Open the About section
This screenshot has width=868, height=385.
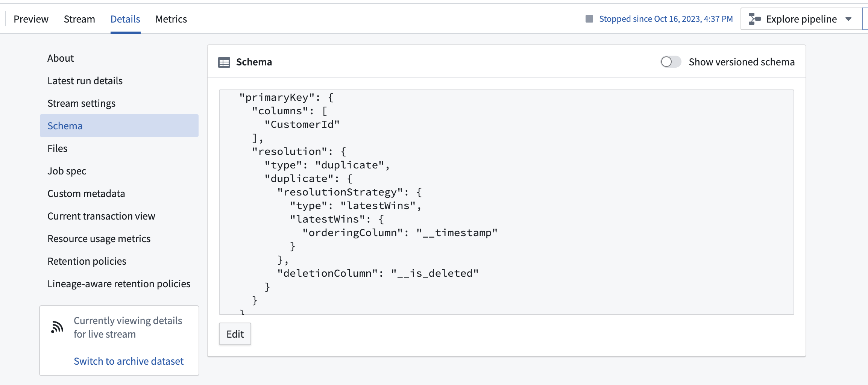(61, 58)
